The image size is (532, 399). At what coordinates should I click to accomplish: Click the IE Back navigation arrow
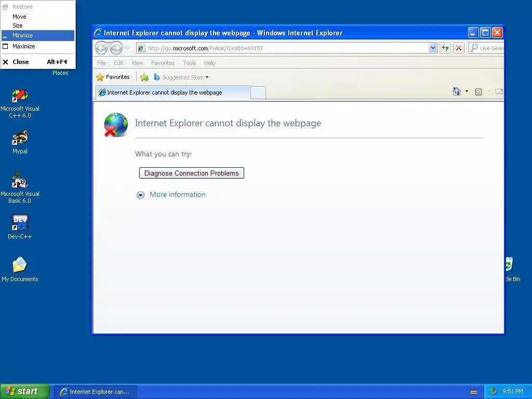tap(101, 48)
